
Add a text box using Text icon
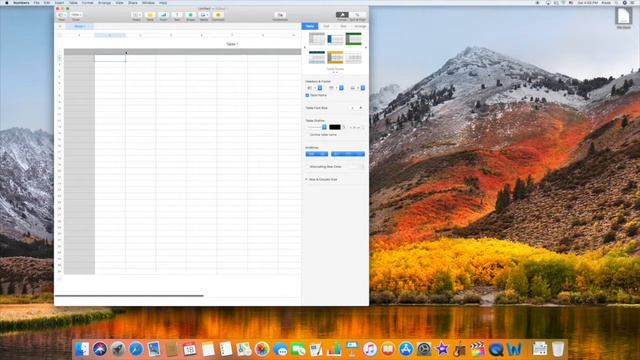click(x=177, y=15)
